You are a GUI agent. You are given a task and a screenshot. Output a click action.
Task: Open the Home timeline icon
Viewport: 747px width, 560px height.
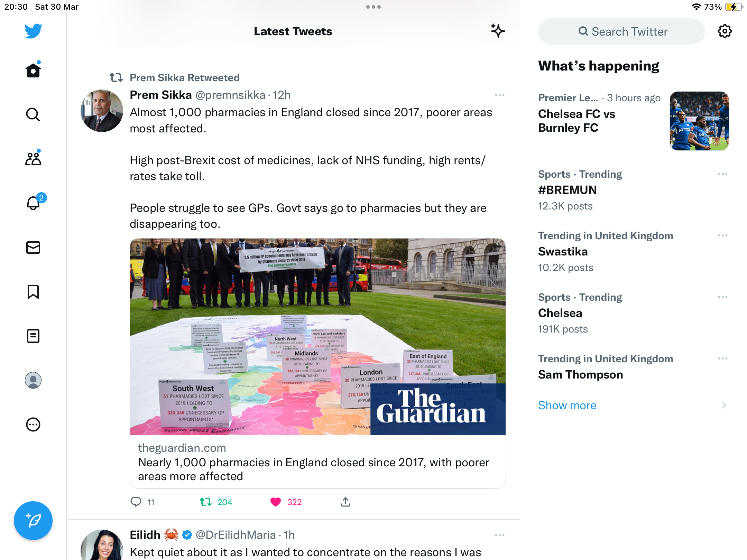(x=33, y=70)
